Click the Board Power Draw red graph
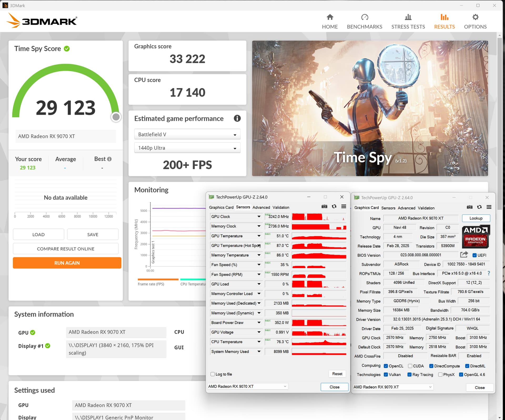The width and height of the screenshot is (505, 420). pos(319,322)
